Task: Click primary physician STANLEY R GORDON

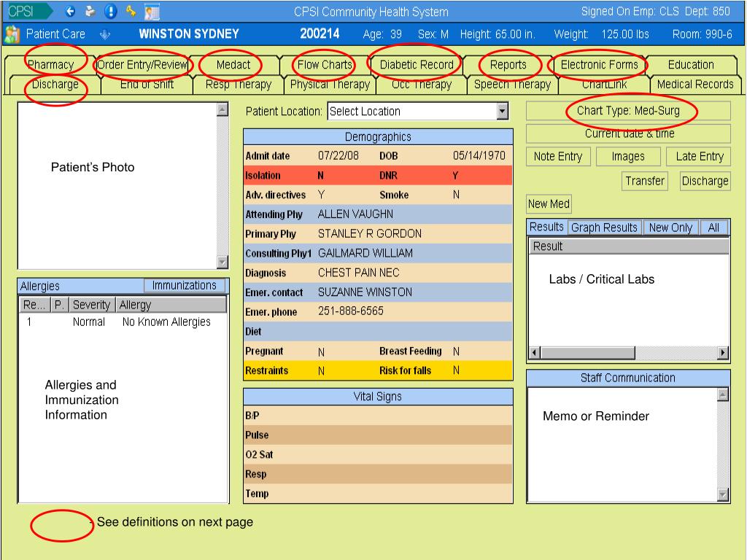Action: coord(370,234)
